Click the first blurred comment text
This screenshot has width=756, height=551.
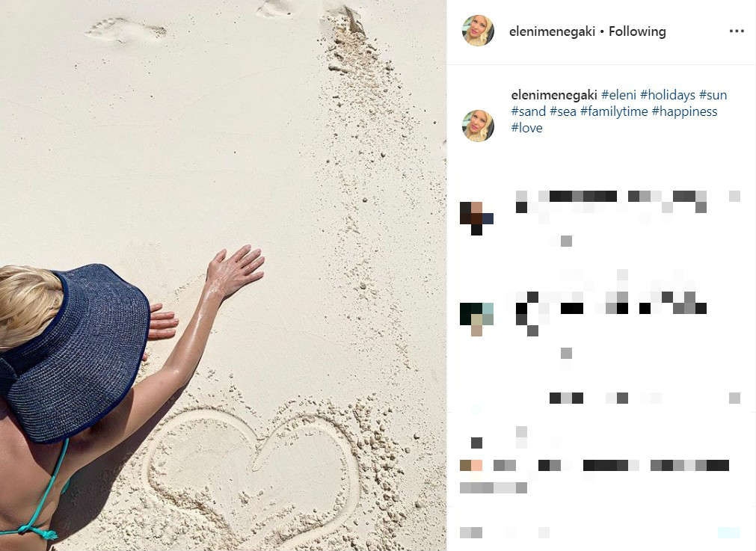tap(627, 202)
